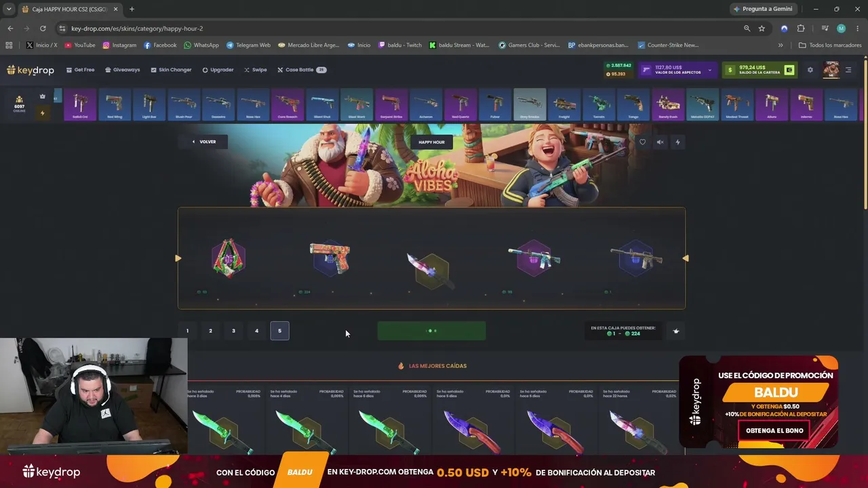Click the fire icon beside Las Mejores Caídas

[x=401, y=366]
